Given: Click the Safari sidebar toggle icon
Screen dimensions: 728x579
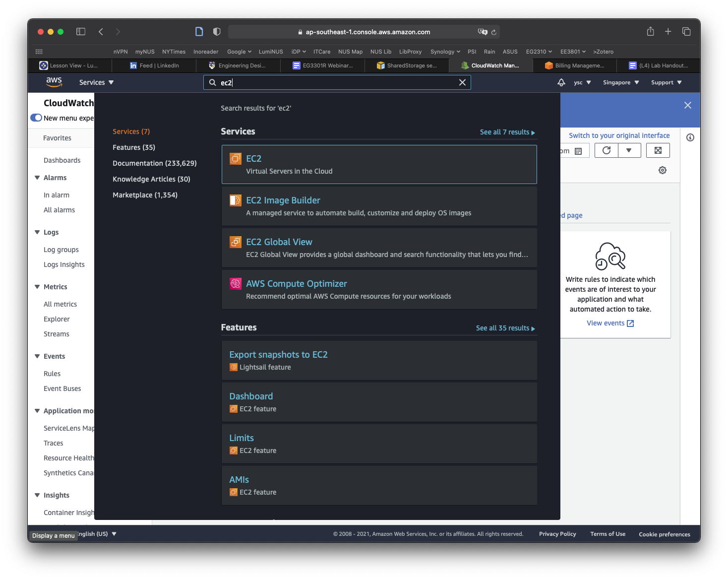Looking at the screenshot, I should [81, 32].
